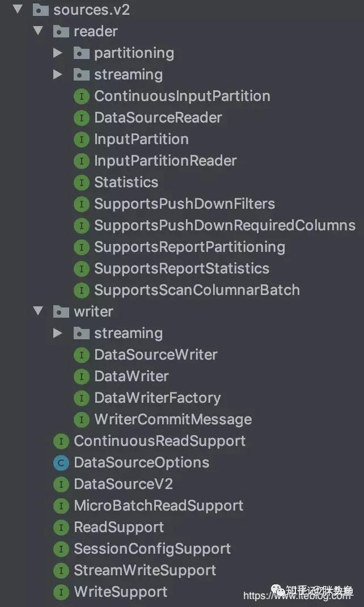Image resolution: width=364 pixels, height=607 pixels.
Task: Click the folder icon of writer package
Action: pos(61,311)
